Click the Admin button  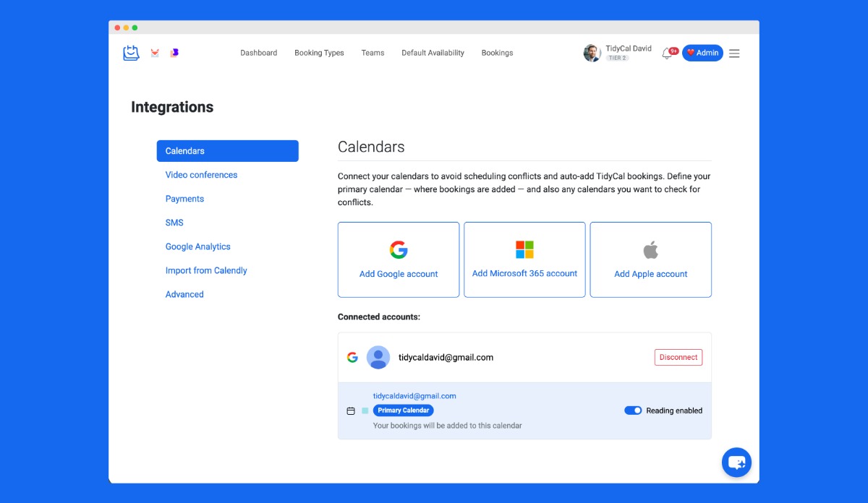pyautogui.click(x=702, y=53)
